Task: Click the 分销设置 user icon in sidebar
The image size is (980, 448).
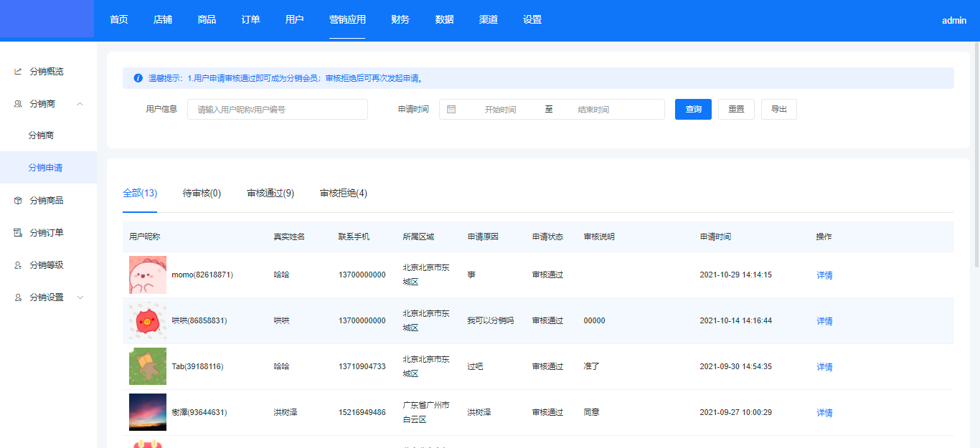Action: 18,297
